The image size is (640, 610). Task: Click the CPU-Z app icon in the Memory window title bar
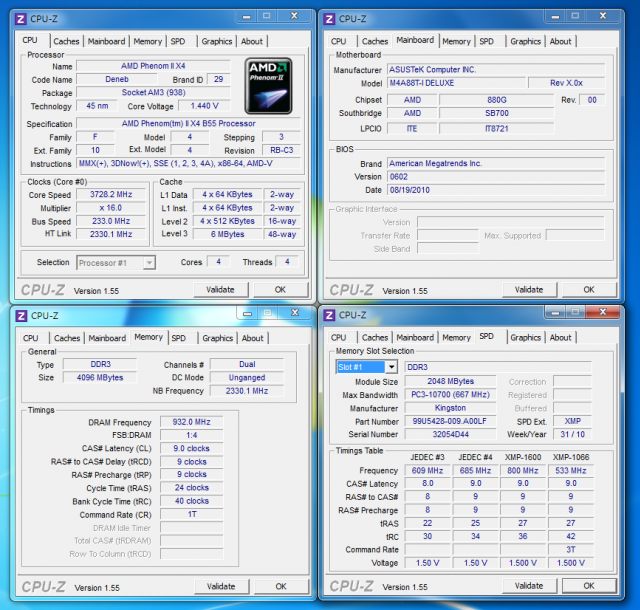[21, 316]
